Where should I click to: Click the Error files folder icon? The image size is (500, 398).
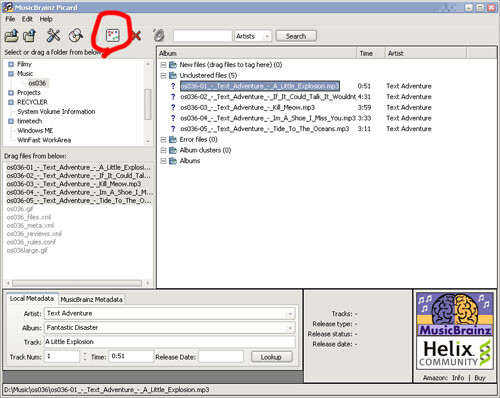point(173,139)
